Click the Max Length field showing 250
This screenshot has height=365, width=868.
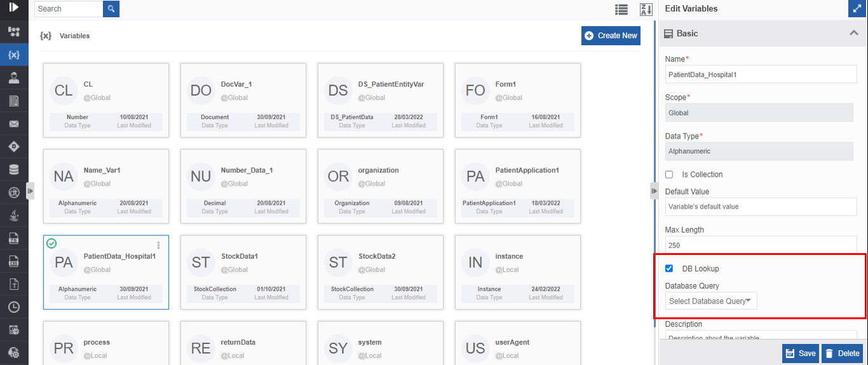pyautogui.click(x=761, y=245)
